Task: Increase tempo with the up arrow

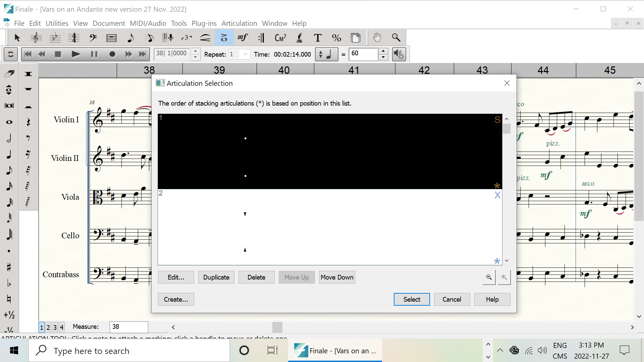Action: tap(383, 51)
